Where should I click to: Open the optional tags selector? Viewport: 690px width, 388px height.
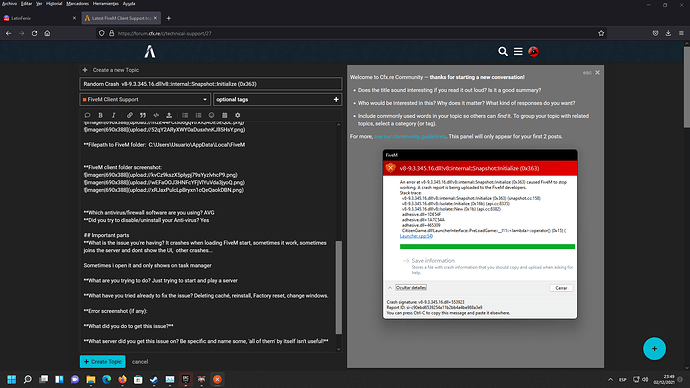pyautogui.click(x=277, y=99)
